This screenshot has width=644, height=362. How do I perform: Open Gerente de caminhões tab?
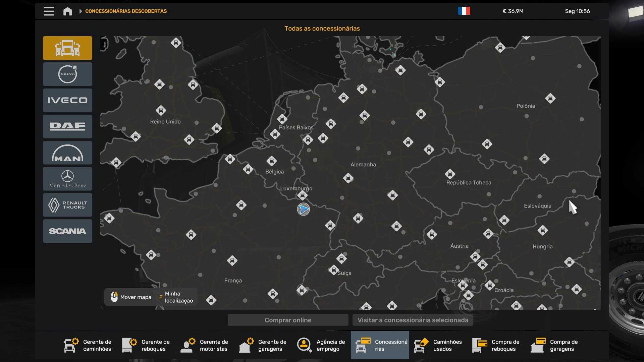(88, 345)
